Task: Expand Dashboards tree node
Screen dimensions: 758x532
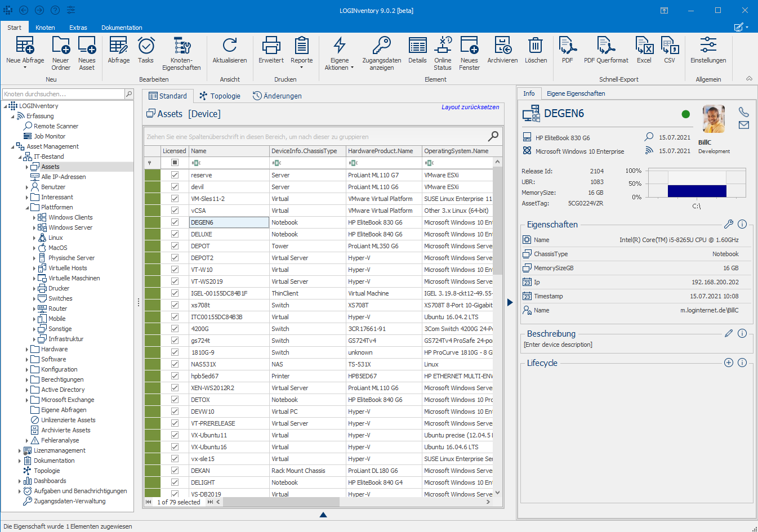Action: click(20, 481)
